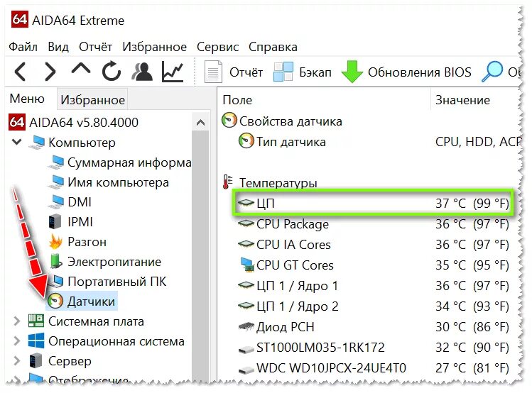This screenshot has height=393, width=532.
Task: Go forward with the right arrow toolbar icon
Action: coord(50,72)
